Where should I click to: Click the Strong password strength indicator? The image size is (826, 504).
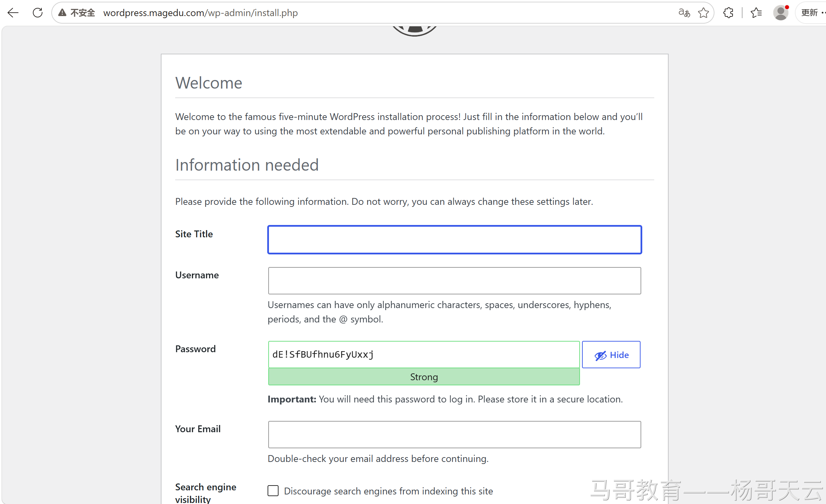pyautogui.click(x=424, y=377)
